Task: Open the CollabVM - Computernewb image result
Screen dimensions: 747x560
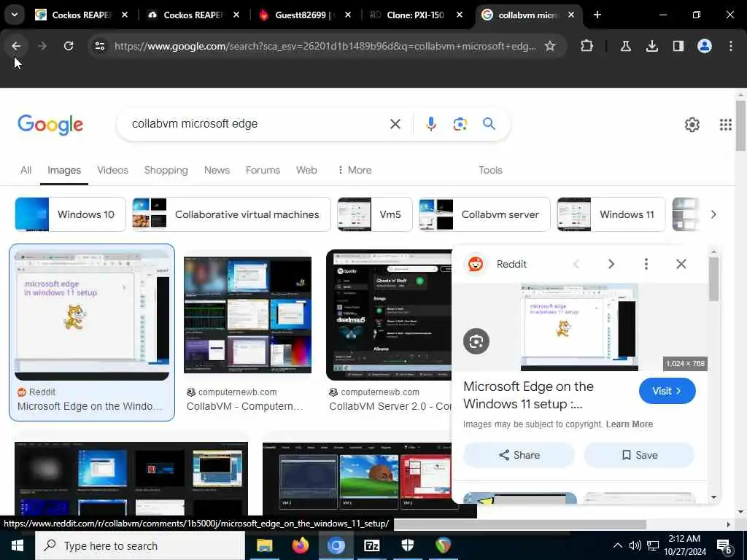Action: click(248, 315)
